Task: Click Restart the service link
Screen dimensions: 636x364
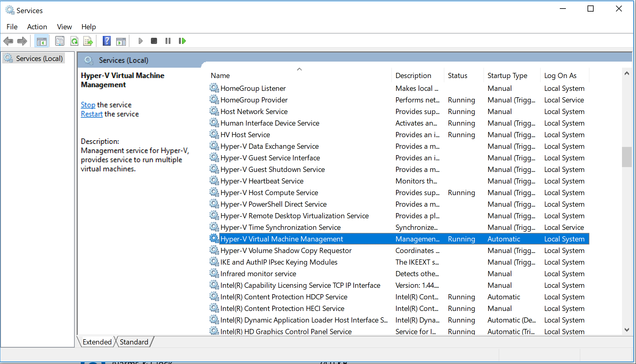Action: point(91,114)
